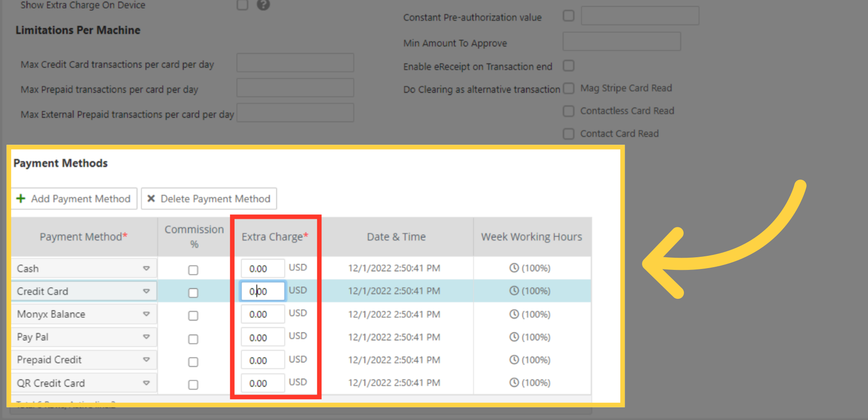The width and height of the screenshot is (868, 420).
Task: Click USD label in Cash row
Action: (298, 267)
